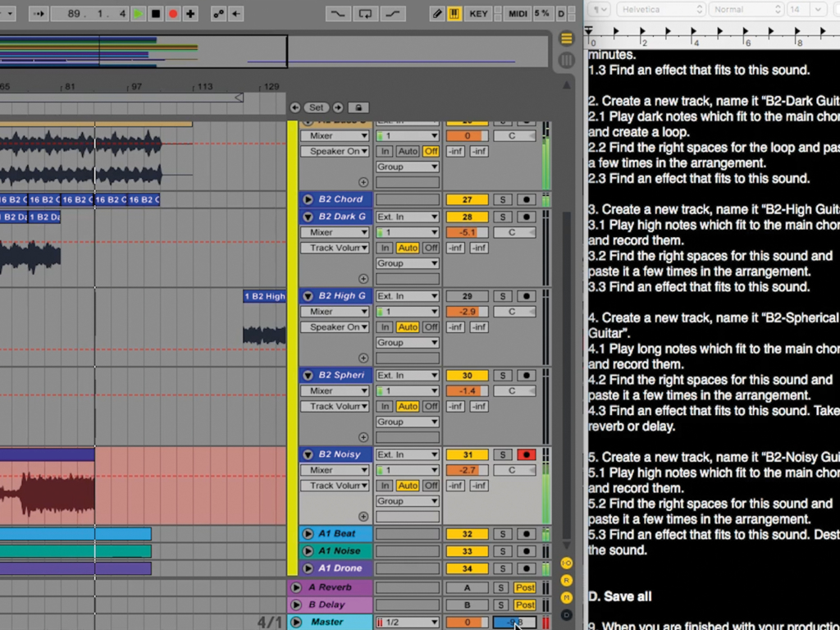Click the Set locator button
Image resolution: width=840 pixels, height=630 pixels.
coord(317,107)
